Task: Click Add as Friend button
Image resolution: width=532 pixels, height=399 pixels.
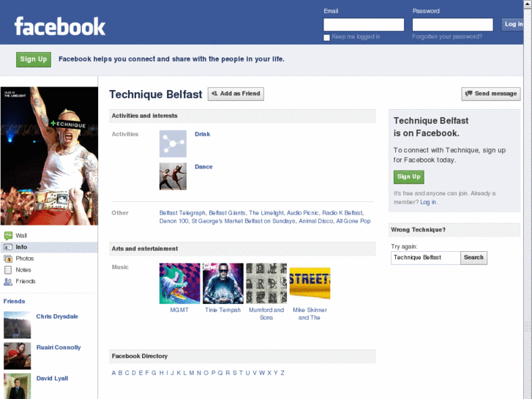Action: point(236,94)
